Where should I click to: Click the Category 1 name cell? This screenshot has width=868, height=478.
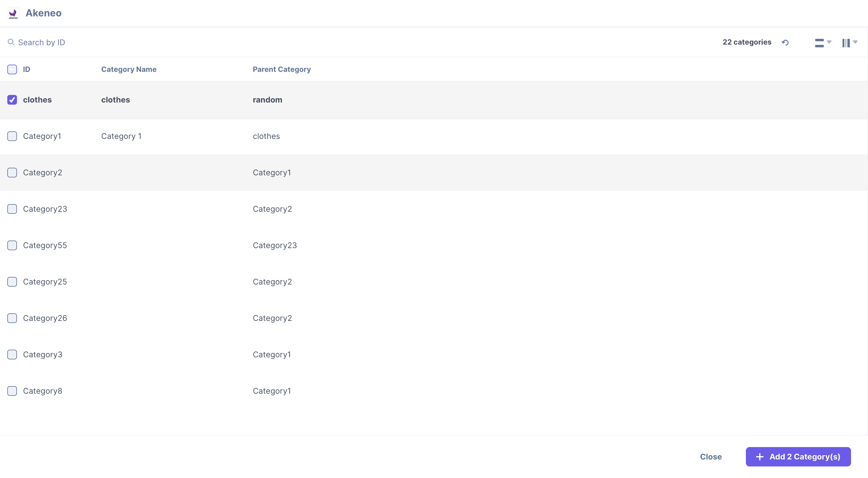[121, 136]
